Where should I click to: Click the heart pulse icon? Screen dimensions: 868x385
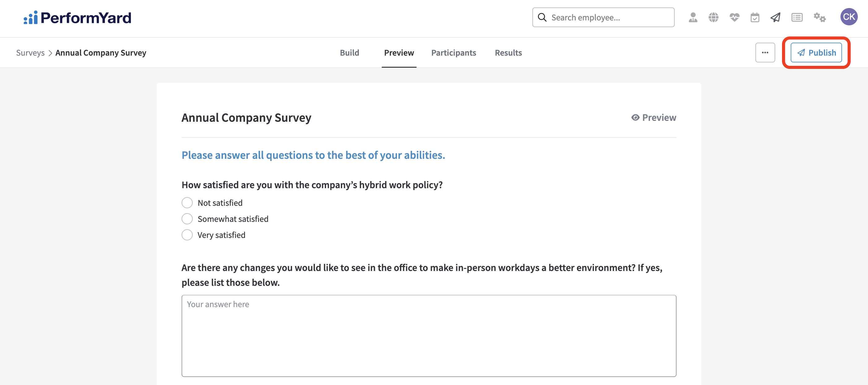(x=734, y=18)
